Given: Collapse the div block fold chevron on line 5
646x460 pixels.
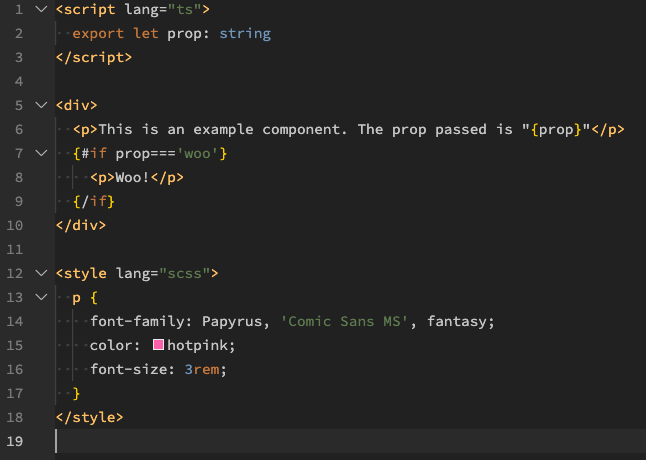Looking at the screenshot, I should pos(42,105).
